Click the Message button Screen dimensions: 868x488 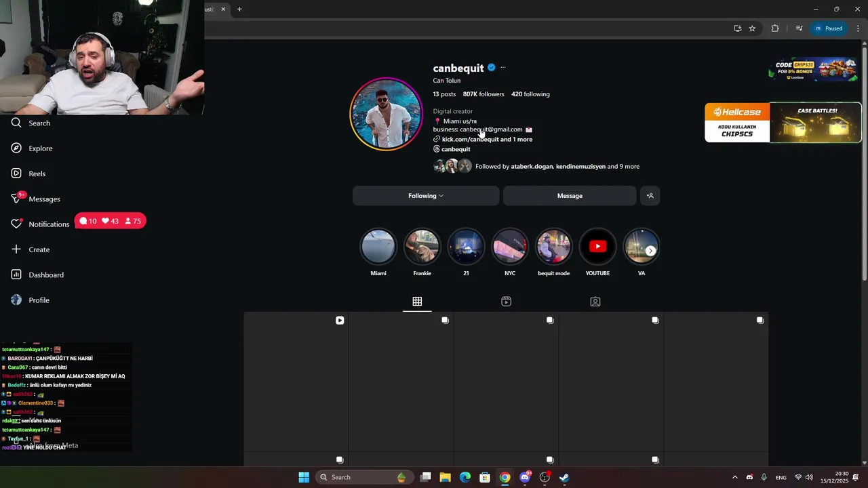[x=570, y=196]
